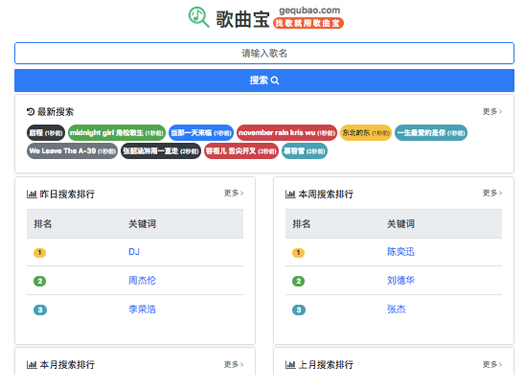523x375 pixels.
Task: Click the blue 搜索 search button
Action: pos(264,80)
